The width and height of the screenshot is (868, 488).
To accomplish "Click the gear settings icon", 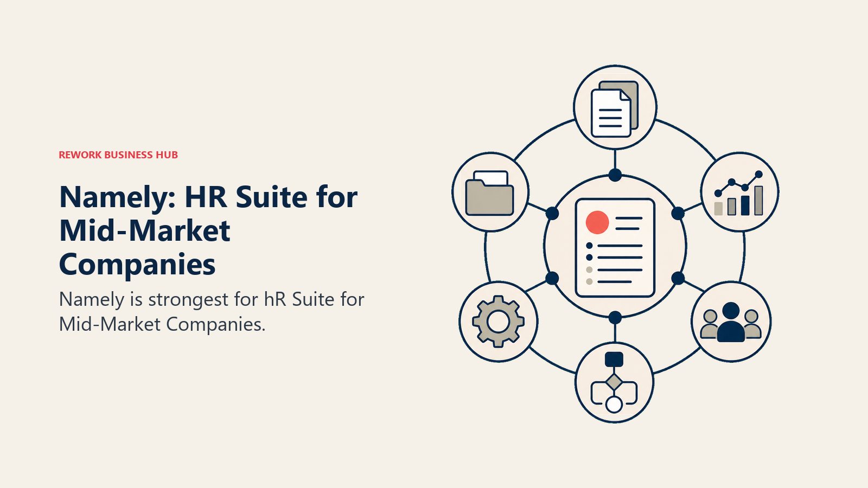I will [498, 322].
